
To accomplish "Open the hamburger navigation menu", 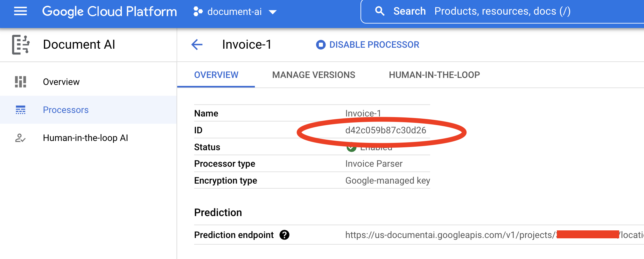I will pyautogui.click(x=20, y=11).
